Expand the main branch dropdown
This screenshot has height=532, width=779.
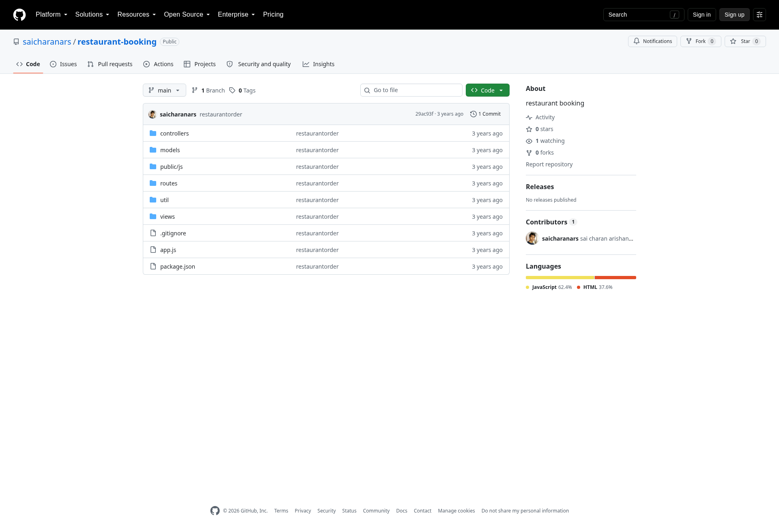164,90
